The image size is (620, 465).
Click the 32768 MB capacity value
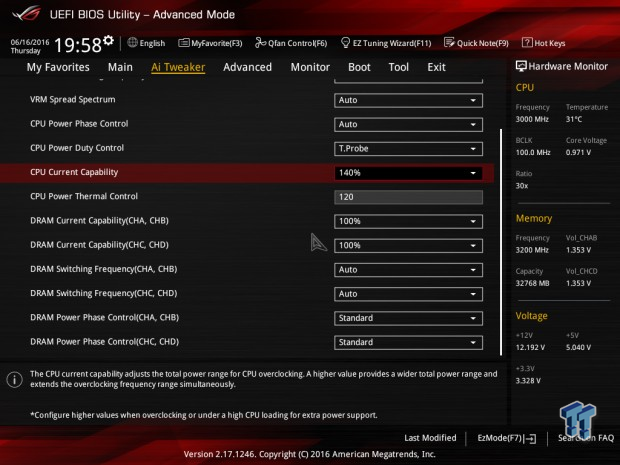(x=532, y=283)
